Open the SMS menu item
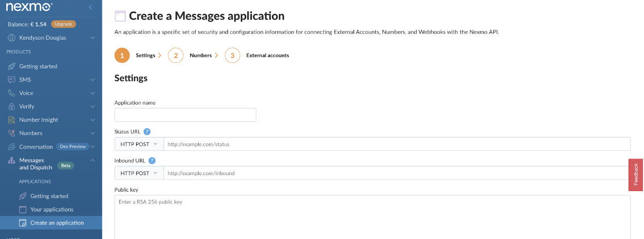This screenshot has width=644, height=239. (x=25, y=80)
